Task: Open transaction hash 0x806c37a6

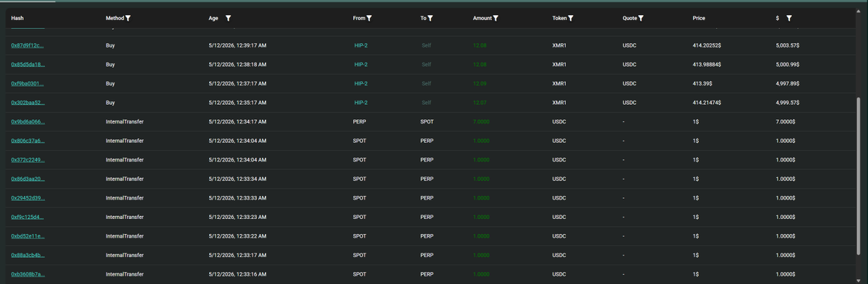Action: 27,141
